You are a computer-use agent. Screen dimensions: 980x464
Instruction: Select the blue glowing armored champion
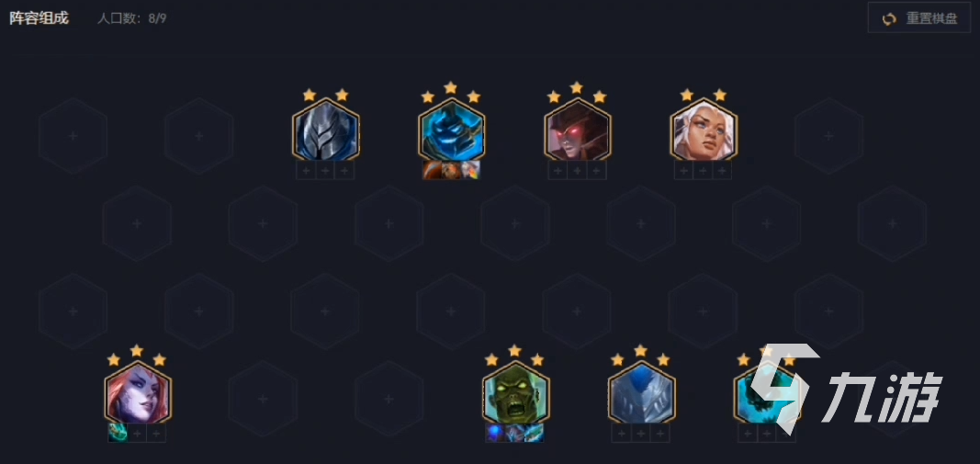[452, 130]
